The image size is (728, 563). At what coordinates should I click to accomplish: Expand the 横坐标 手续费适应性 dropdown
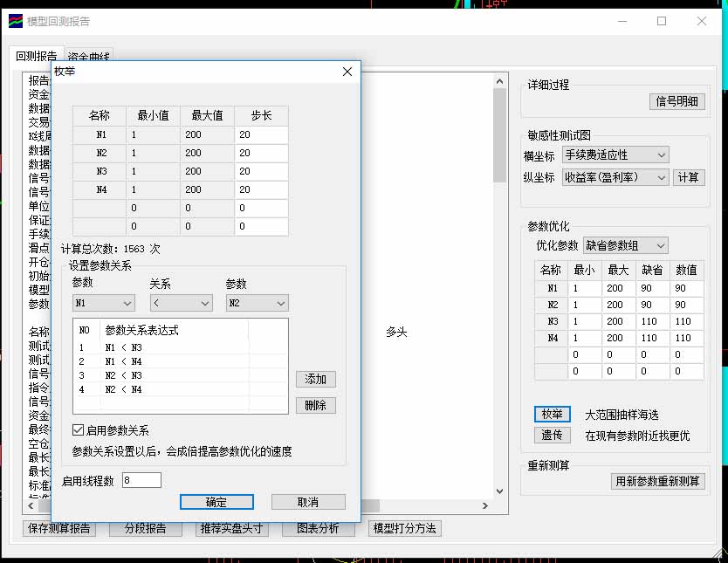pyautogui.click(x=615, y=155)
